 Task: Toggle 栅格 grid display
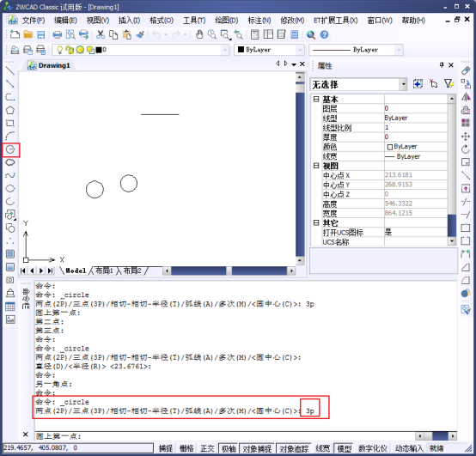186,448
